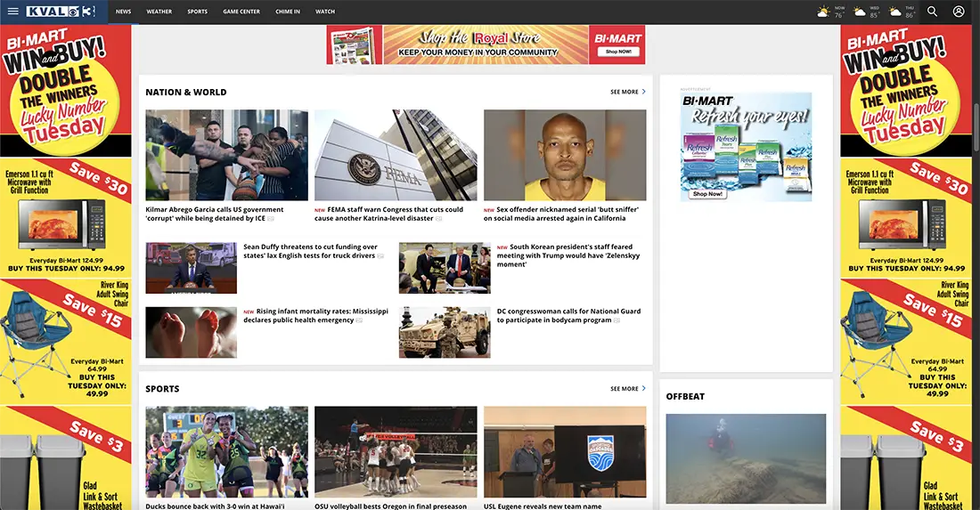
Task: Click the Sean Duffy podium thumbnail
Action: pyautogui.click(x=192, y=268)
